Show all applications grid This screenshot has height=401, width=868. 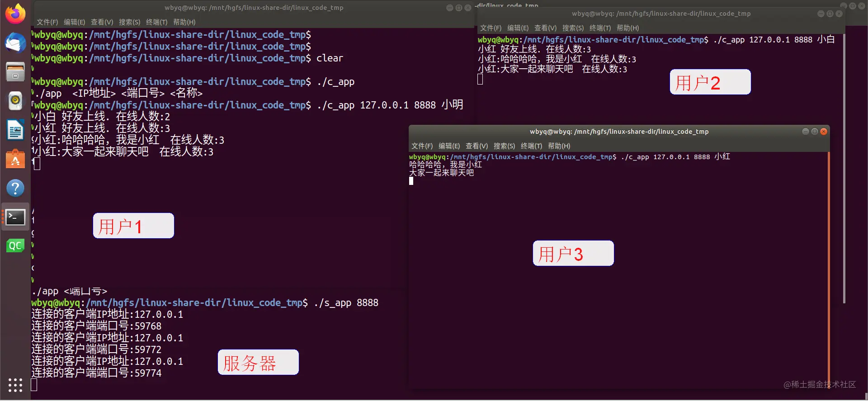point(15,385)
